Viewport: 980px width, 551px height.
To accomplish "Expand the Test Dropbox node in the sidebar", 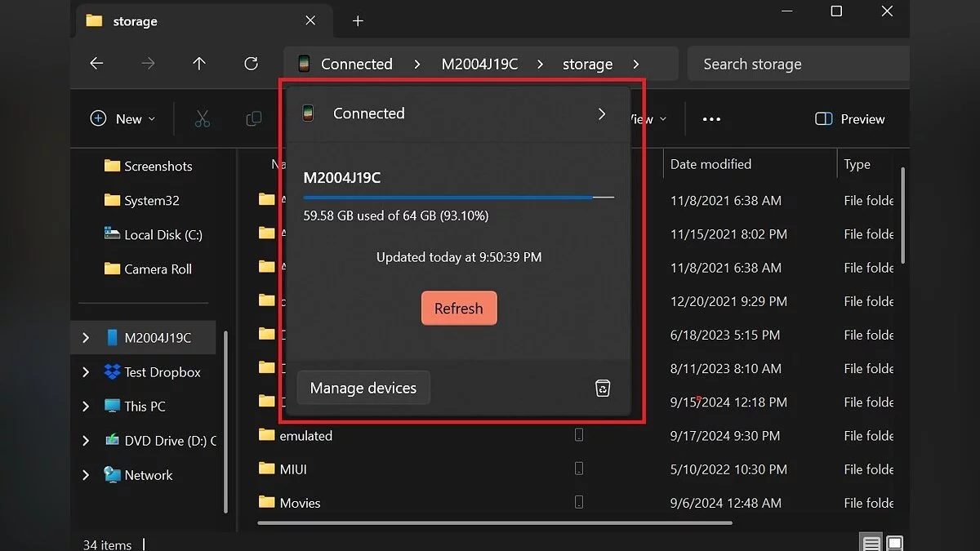I will coord(86,372).
